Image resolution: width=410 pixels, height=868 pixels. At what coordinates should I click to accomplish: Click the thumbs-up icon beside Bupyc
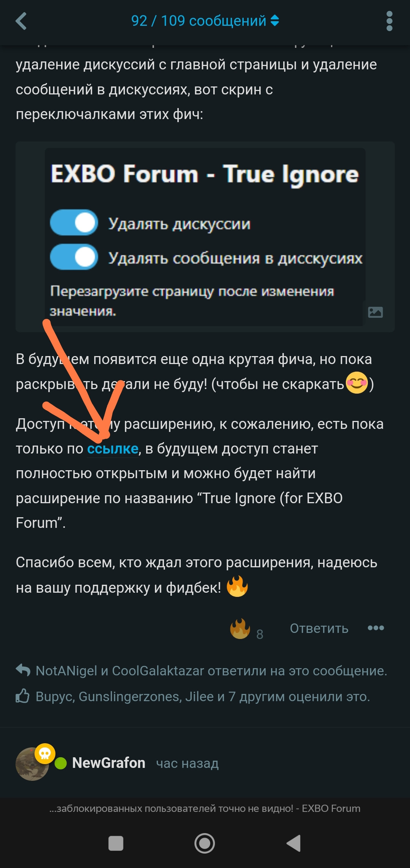point(23,696)
